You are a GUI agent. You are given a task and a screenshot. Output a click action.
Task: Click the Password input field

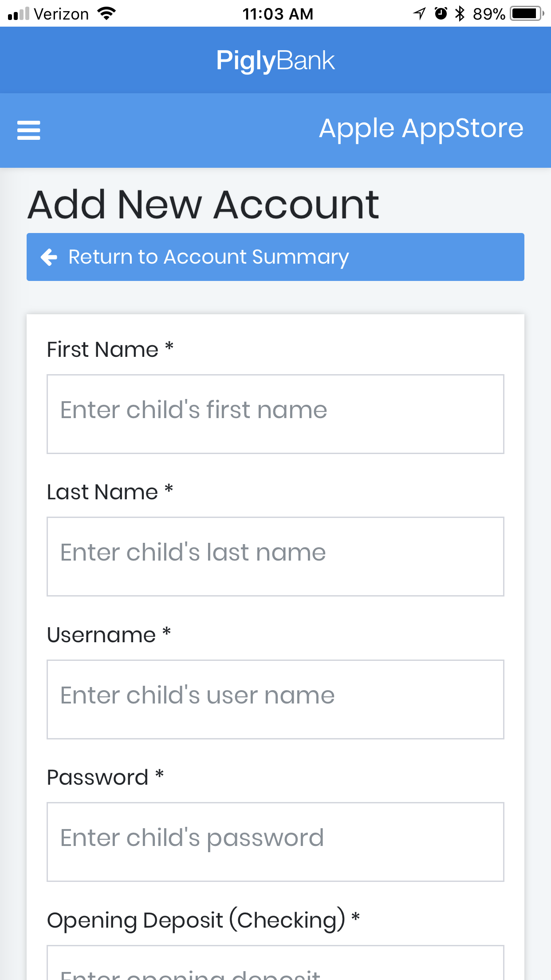click(x=275, y=842)
